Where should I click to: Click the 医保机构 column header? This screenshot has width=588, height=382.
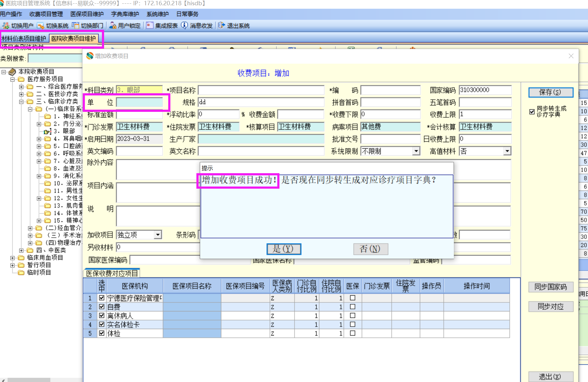pyautogui.click(x=134, y=286)
